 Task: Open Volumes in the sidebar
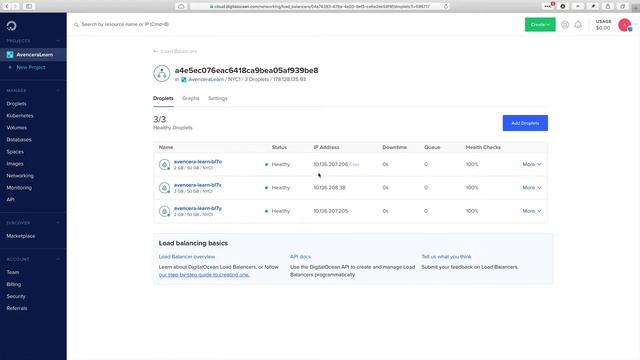click(x=16, y=128)
